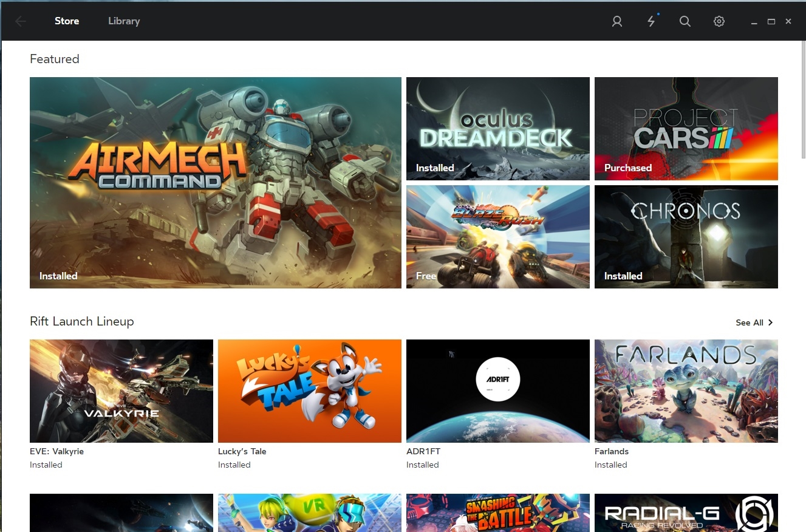Open notifications lightning bolt icon
The height and width of the screenshot is (532, 806).
651,21
